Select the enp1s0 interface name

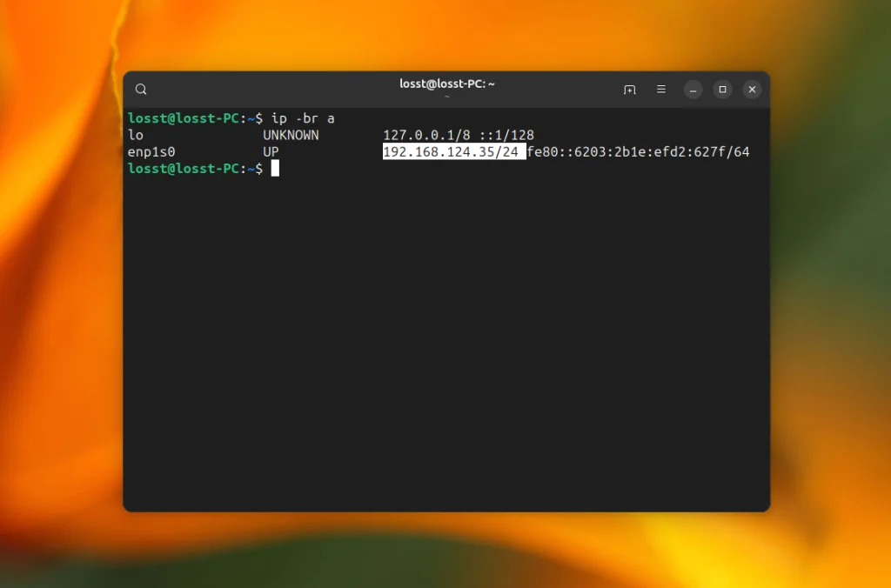(152, 151)
